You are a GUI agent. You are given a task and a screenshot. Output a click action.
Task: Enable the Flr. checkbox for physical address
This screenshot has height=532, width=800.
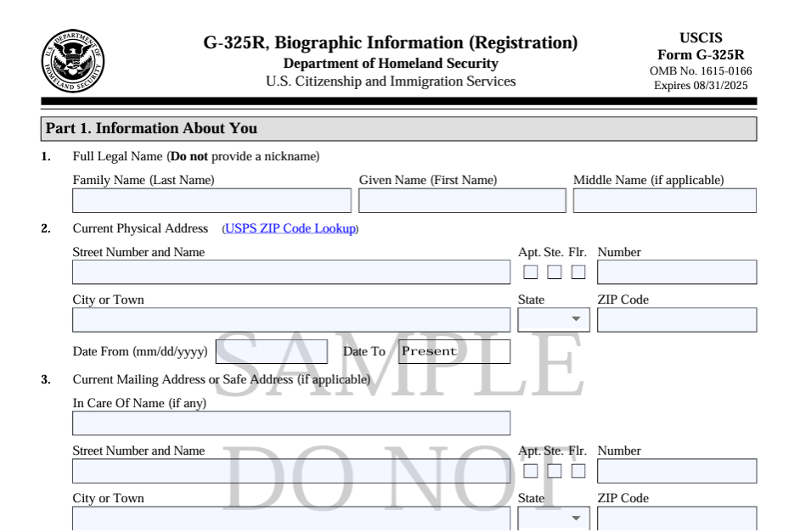click(578, 272)
